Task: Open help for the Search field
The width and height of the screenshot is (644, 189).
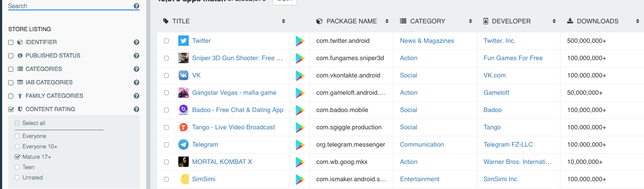Action: [x=137, y=6]
